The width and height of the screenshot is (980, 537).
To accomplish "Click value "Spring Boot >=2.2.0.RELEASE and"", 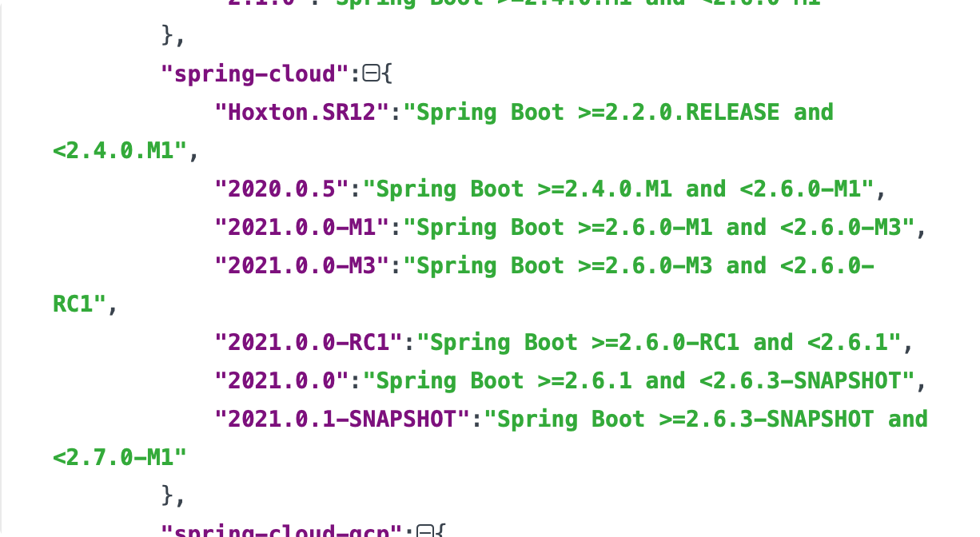I will tap(619, 113).
